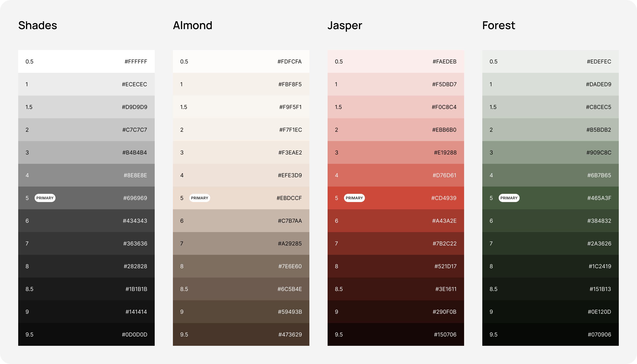Screen dimensions: 637x364
Task: Select the Shades #FFFFFF swatch
Action: 86,61
